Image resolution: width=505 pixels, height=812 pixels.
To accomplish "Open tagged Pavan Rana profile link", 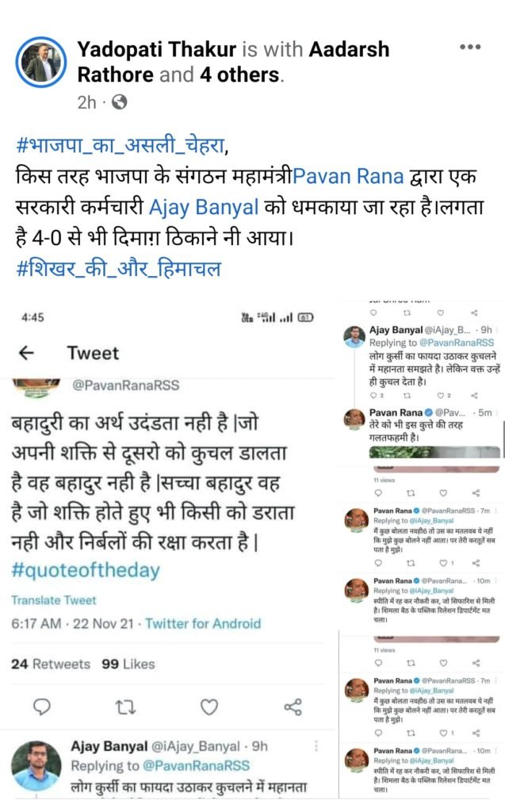I will [x=348, y=177].
